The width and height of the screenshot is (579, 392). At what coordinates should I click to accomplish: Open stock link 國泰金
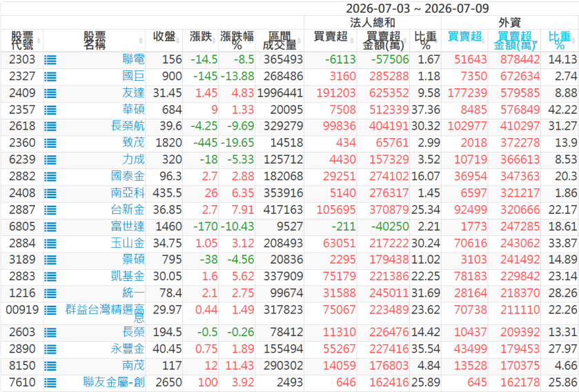click(128, 177)
